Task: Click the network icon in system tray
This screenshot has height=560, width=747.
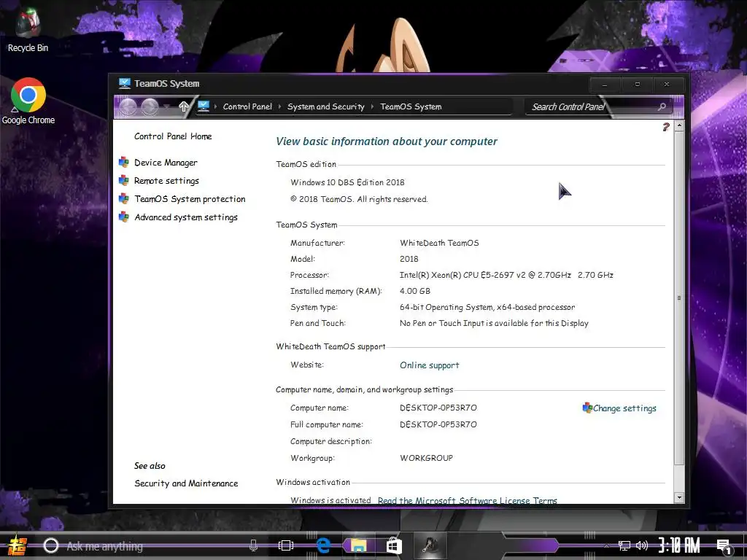Action: click(x=624, y=545)
